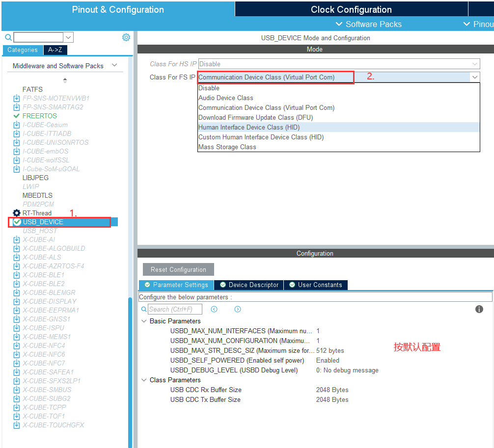This screenshot has width=494, height=448.
Task: Collapse the Basic Parameters section
Action: point(144,321)
